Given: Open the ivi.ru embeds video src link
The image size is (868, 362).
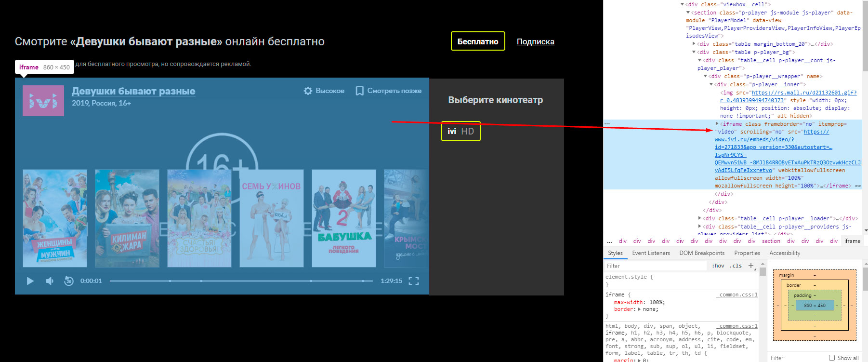Looking at the screenshot, I should (788, 151).
